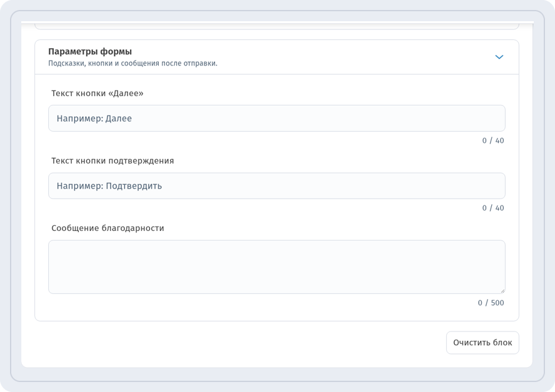Click the «Сообщение благодарности» label

coord(107,228)
